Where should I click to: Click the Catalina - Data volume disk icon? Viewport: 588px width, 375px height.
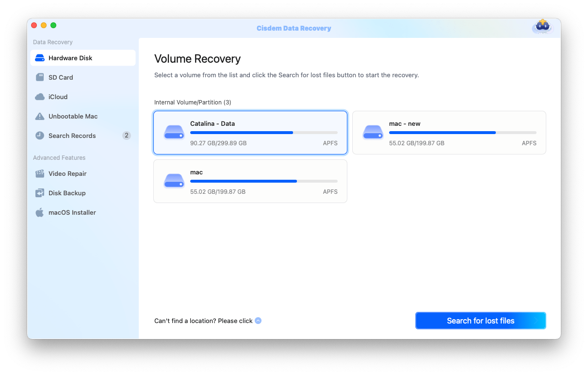point(174,132)
